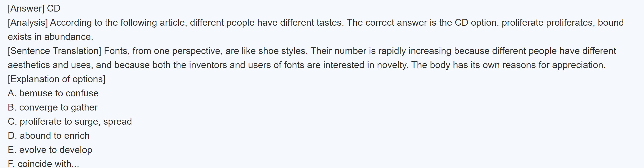
Task: Select option F coincide with...
Action: [43, 164]
